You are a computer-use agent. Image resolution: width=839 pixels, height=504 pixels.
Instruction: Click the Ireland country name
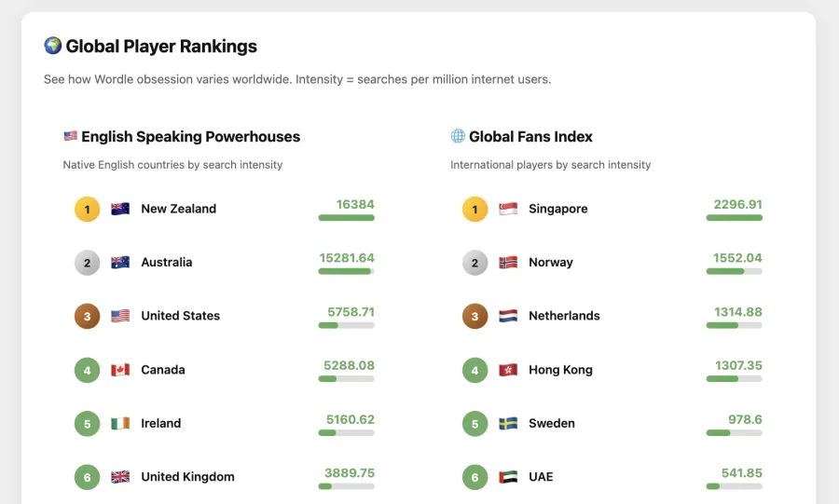click(x=161, y=423)
